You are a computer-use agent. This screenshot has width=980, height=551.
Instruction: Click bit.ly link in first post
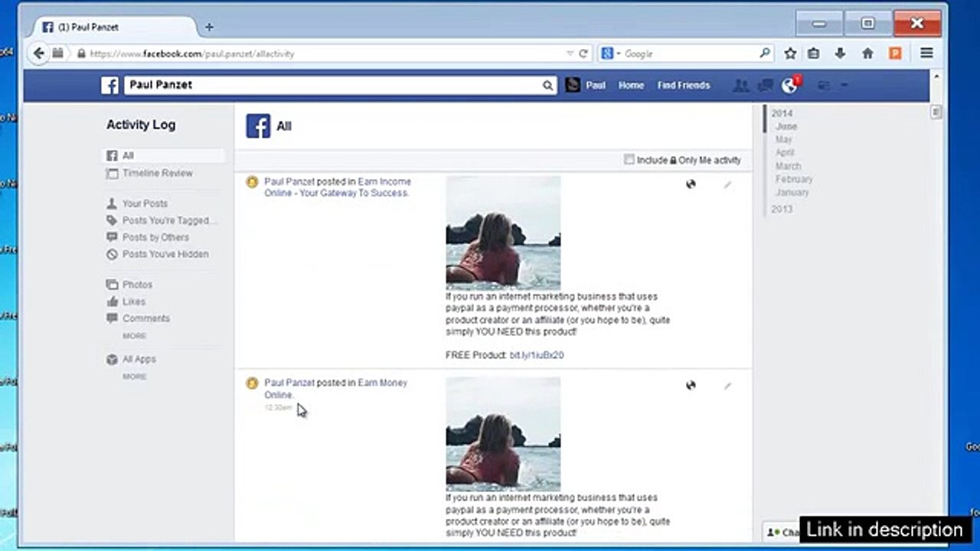[537, 355]
